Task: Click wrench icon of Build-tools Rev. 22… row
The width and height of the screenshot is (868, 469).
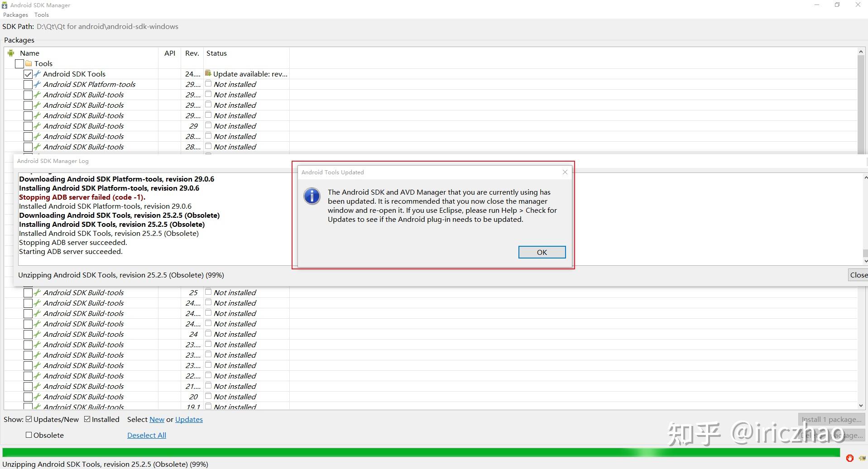Action: 38,376
